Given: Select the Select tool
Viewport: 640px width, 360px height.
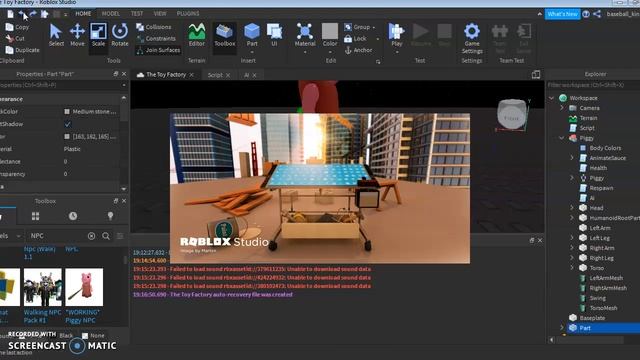Looking at the screenshot, I should point(56,35).
